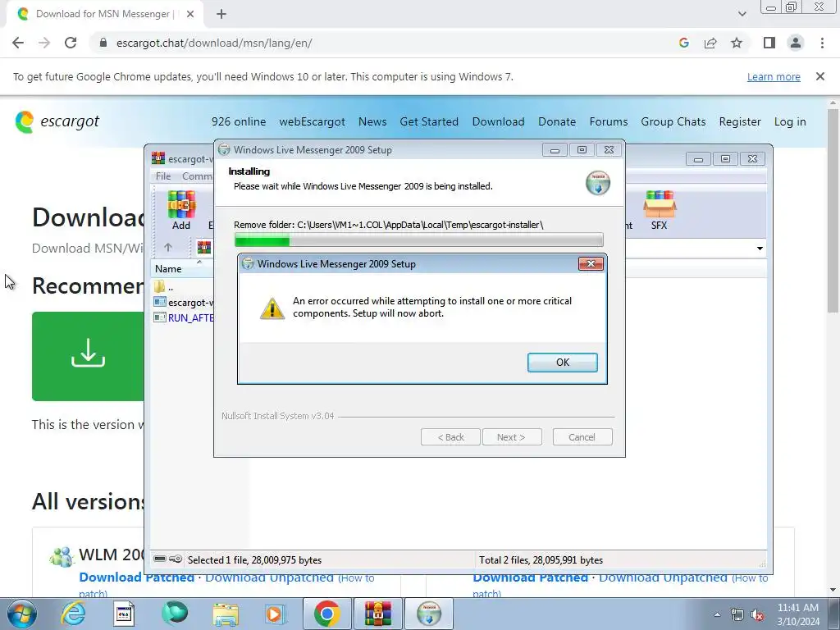Open Windows Explorer folder from taskbar
The image size is (840, 630).
226,614
